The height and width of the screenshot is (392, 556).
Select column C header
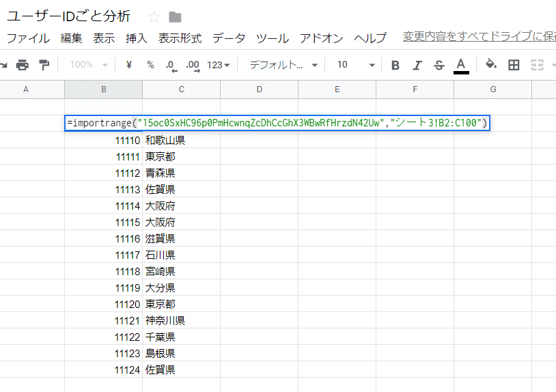tap(181, 89)
